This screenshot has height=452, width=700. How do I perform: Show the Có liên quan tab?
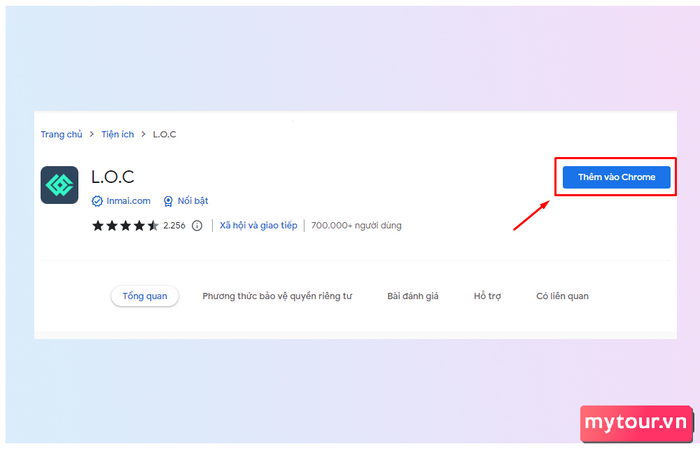pyautogui.click(x=562, y=296)
